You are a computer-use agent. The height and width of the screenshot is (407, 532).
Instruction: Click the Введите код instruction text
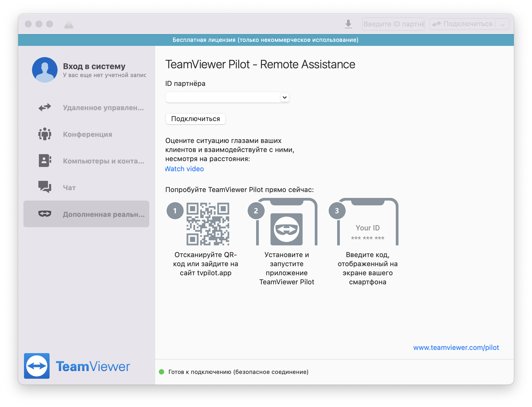[368, 268]
